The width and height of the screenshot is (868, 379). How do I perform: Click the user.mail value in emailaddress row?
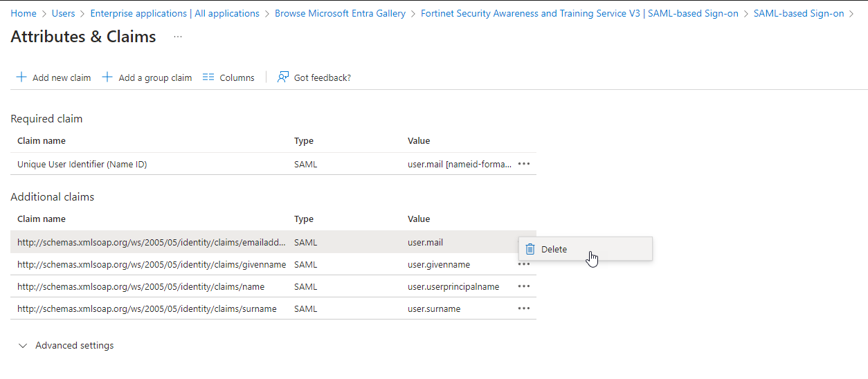[425, 242]
